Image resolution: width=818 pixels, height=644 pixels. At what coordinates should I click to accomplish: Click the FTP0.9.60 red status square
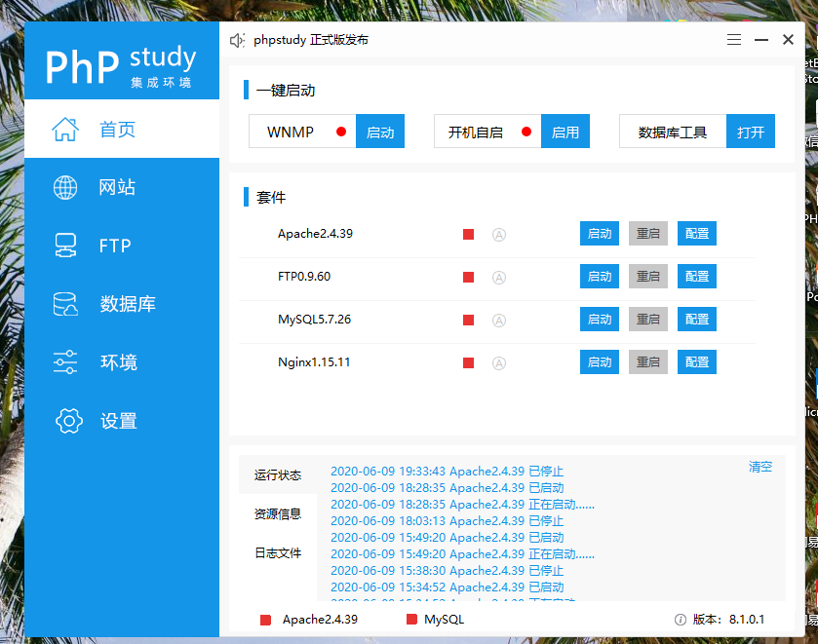(x=468, y=277)
